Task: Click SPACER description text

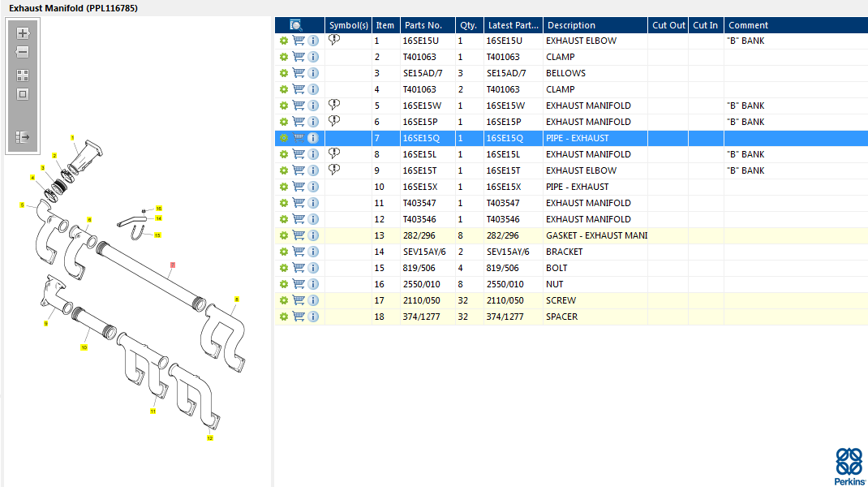Action: coord(562,317)
